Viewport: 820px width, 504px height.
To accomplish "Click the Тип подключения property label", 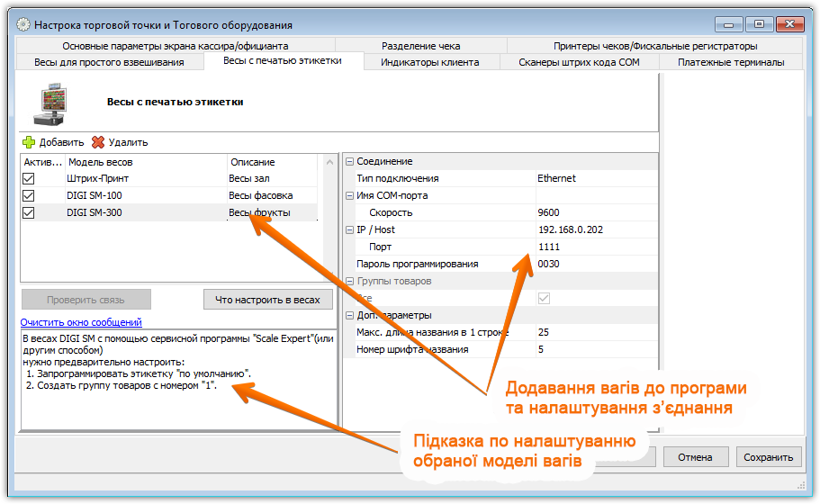I will click(x=398, y=178).
